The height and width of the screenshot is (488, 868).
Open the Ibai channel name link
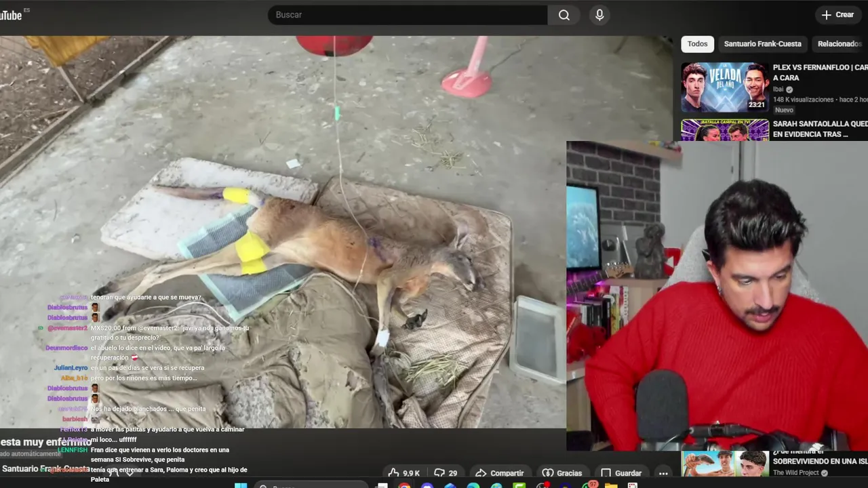click(x=778, y=89)
